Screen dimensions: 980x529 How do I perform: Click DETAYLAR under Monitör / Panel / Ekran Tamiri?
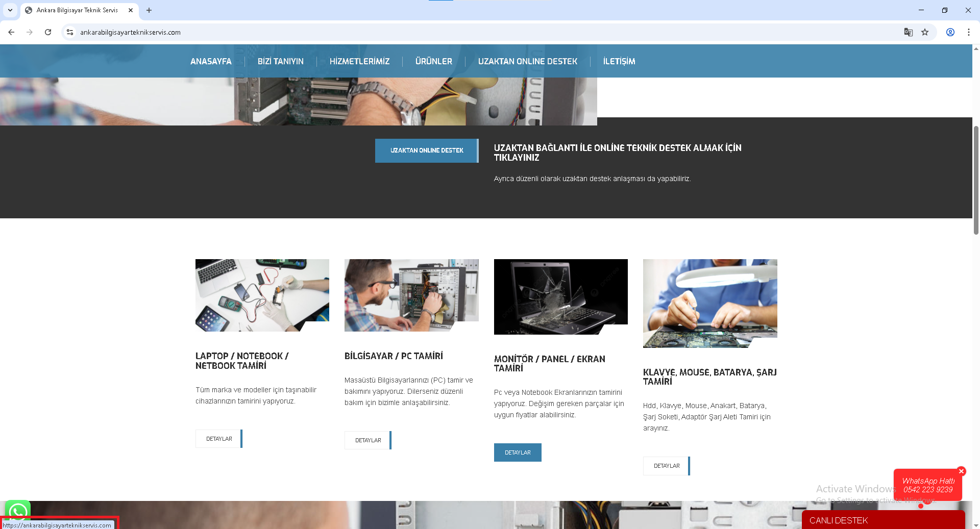tap(518, 452)
